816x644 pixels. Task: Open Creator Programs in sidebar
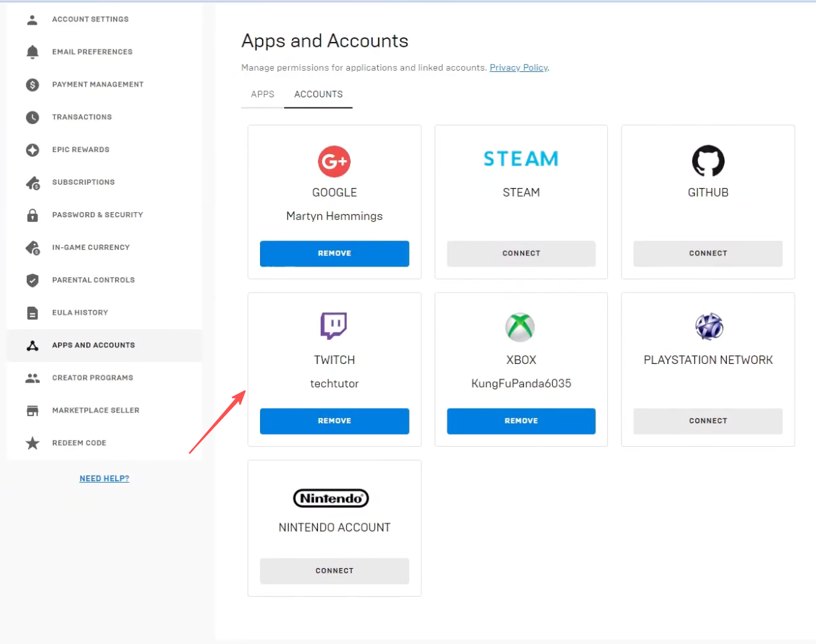[x=92, y=378]
